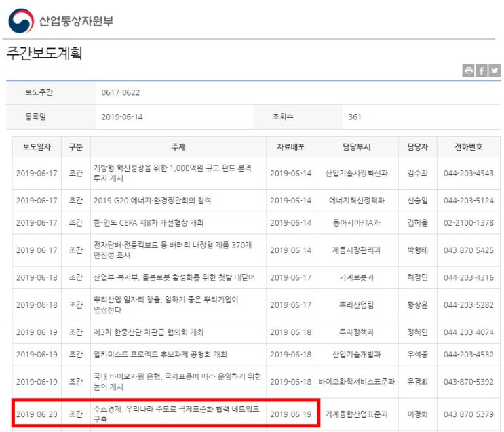Select department 제품시장관리과

click(x=357, y=250)
